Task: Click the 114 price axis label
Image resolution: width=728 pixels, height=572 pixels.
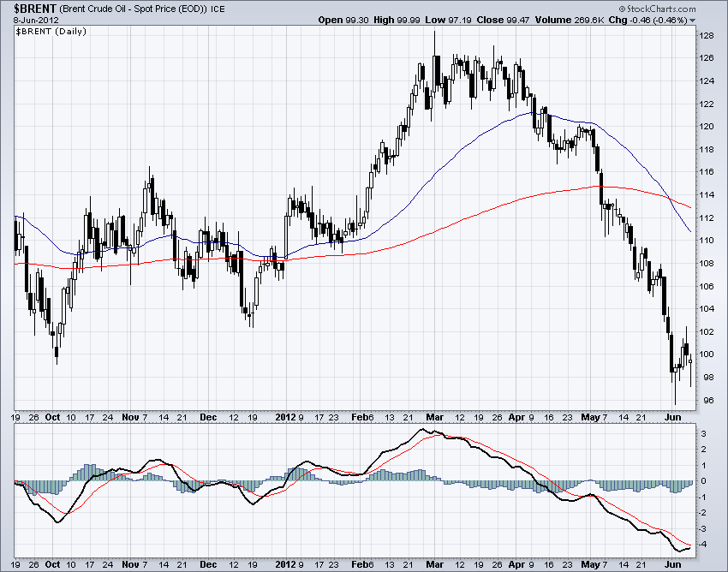Action: point(707,195)
